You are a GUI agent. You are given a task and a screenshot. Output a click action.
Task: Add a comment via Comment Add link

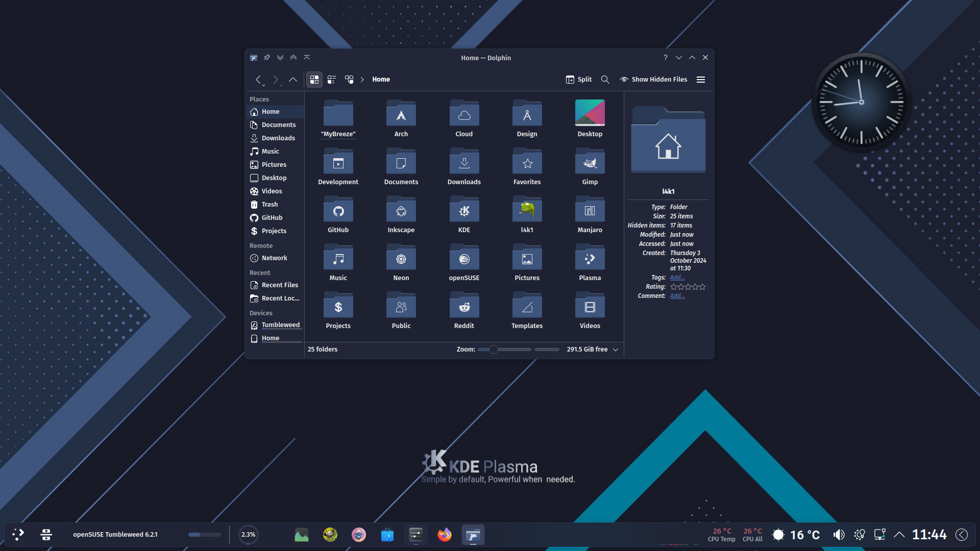(x=677, y=296)
